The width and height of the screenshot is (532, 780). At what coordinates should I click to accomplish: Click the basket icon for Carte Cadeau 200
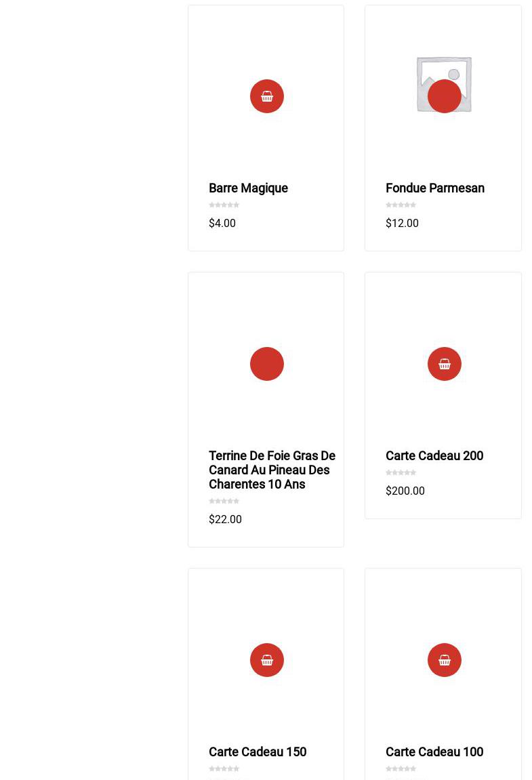coord(445,364)
